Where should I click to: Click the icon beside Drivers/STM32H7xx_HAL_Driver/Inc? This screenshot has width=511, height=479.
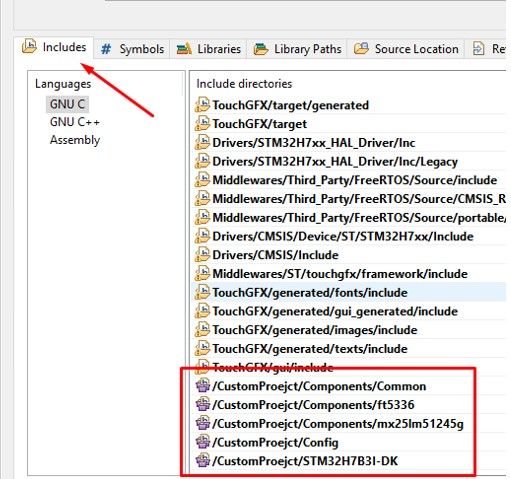coord(202,142)
